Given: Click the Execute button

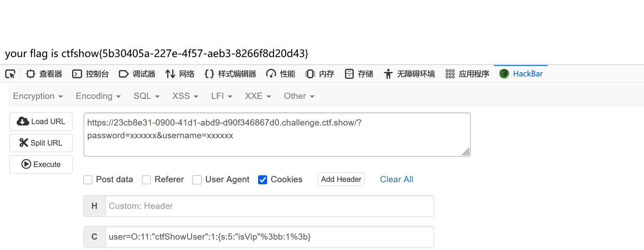Looking at the screenshot, I should pyautogui.click(x=41, y=164).
